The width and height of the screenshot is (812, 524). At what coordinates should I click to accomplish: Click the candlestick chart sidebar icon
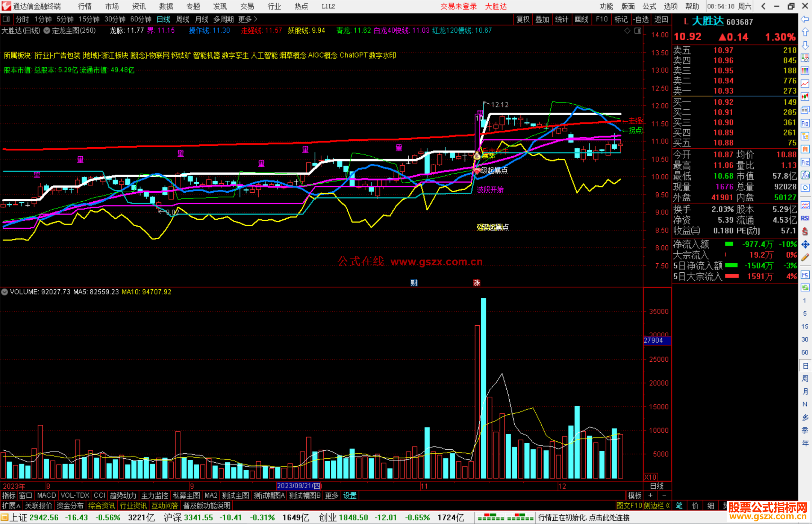click(x=805, y=97)
